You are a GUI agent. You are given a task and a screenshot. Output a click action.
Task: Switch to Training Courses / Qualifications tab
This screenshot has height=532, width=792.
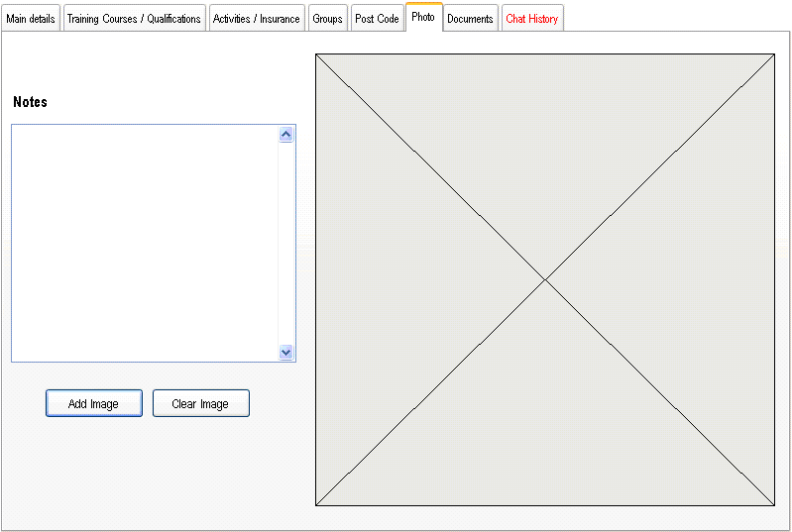click(x=134, y=19)
